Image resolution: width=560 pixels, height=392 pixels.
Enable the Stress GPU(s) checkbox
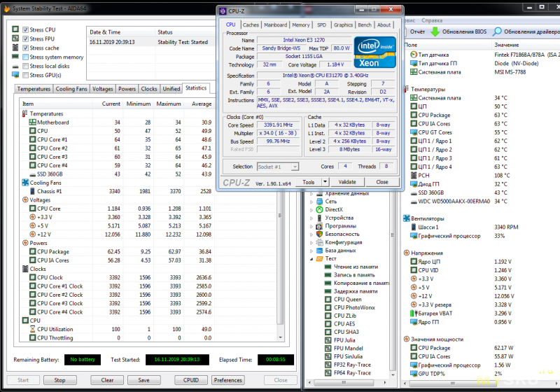[x=25, y=75]
